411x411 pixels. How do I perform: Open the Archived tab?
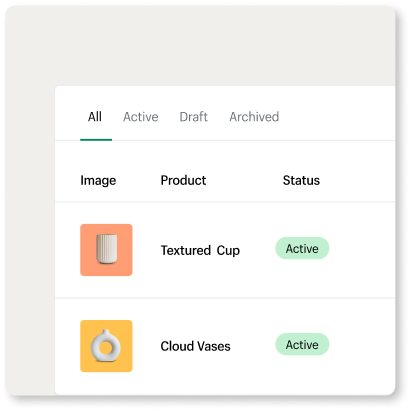tap(254, 117)
